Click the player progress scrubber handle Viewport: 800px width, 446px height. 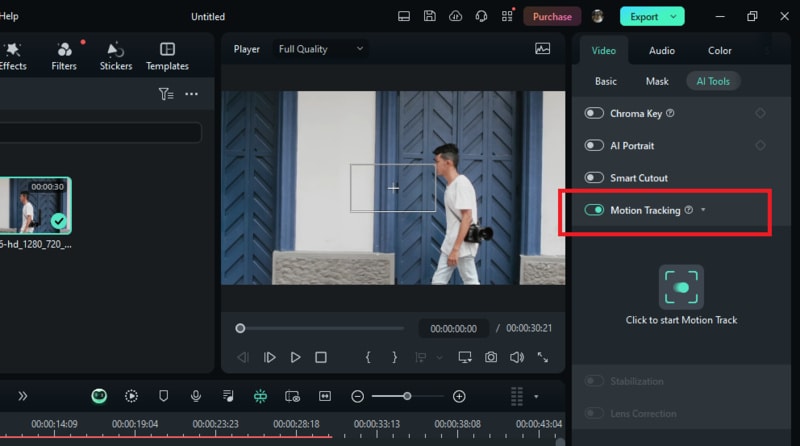click(240, 328)
